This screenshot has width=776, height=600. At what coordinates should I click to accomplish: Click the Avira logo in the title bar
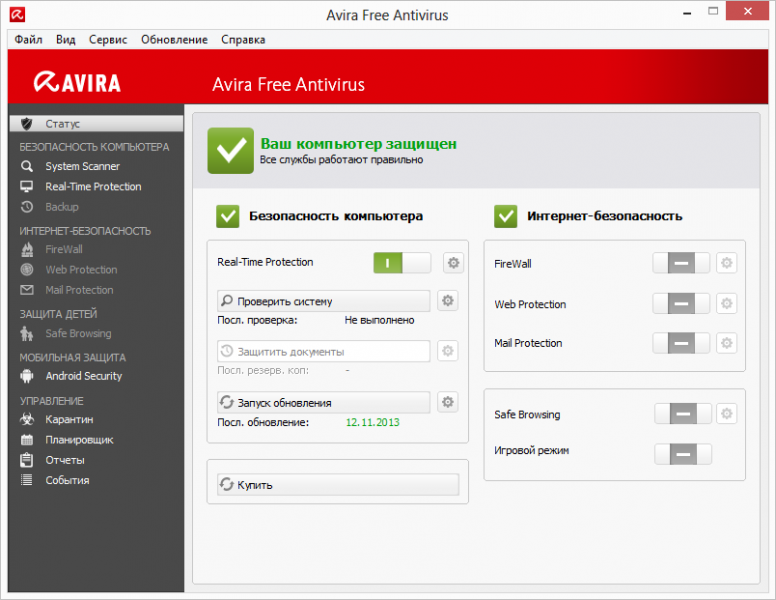pyautogui.click(x=17, y=14)
